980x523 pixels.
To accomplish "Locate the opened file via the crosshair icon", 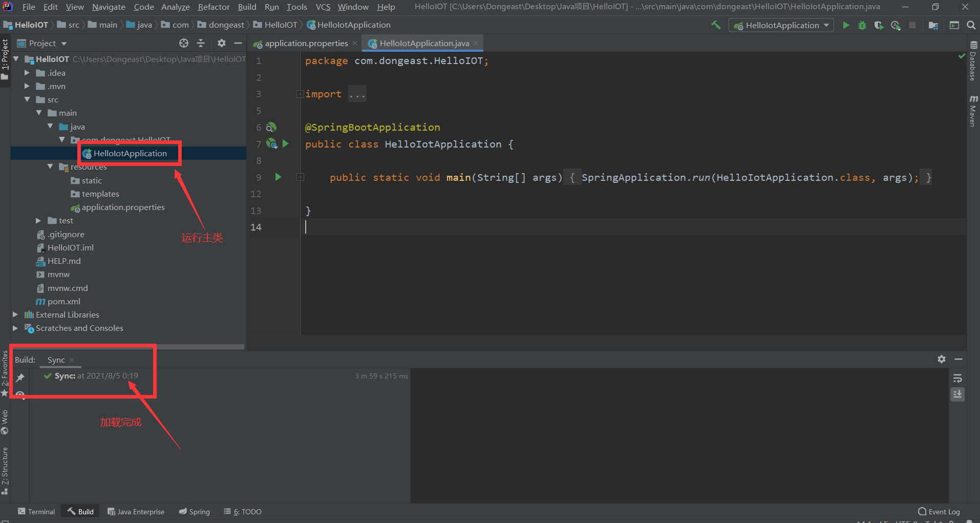I will coord(184,43).
